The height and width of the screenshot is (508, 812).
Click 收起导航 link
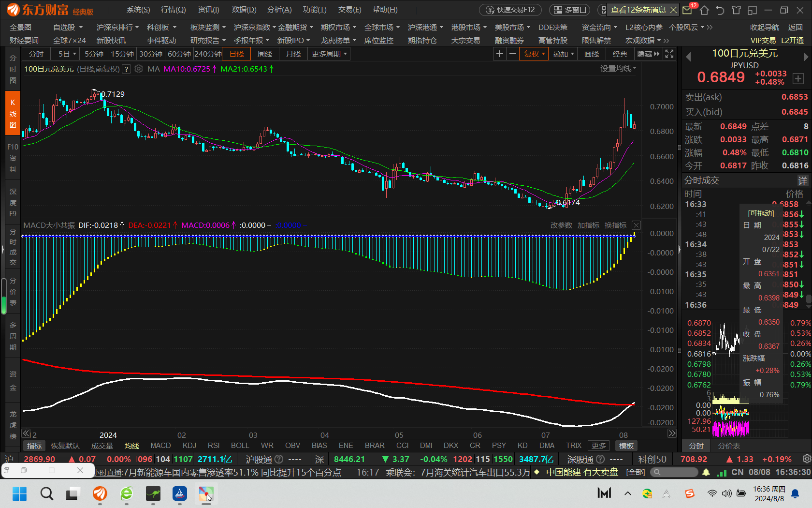[765, 27]
